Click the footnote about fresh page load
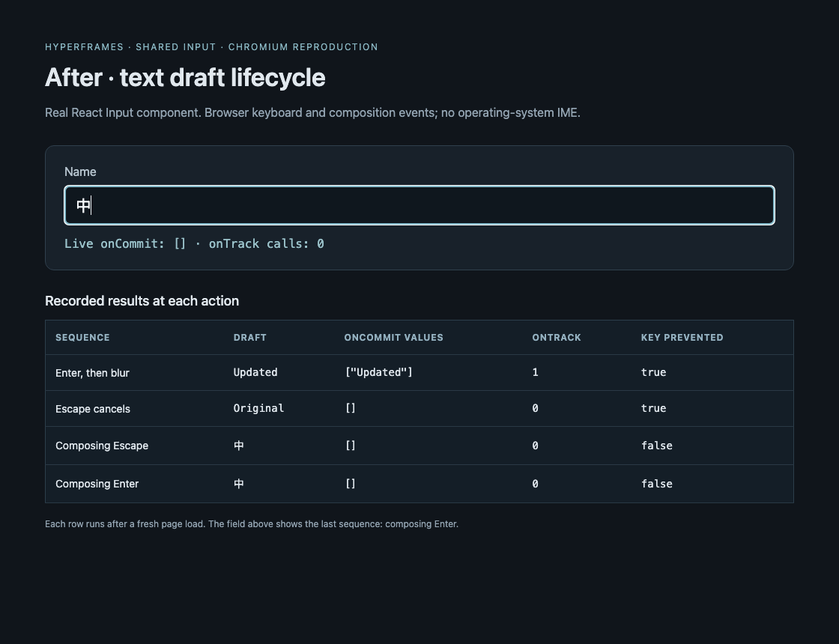 pyautogui.click(x=252, y=524)
